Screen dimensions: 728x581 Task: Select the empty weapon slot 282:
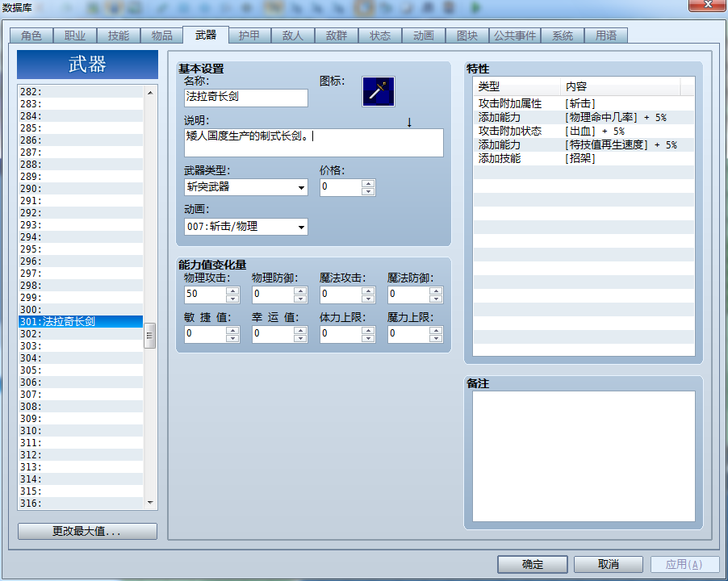81,92
